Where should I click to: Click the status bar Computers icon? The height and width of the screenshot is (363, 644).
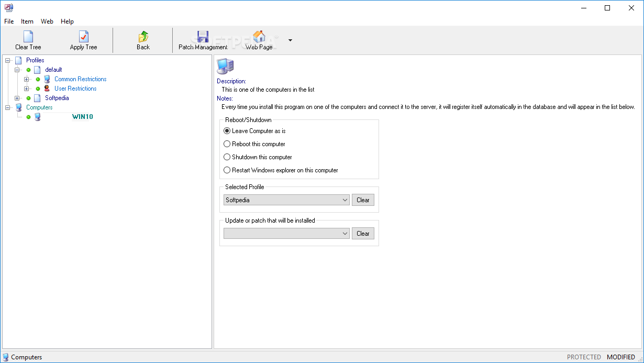(6, 357)
